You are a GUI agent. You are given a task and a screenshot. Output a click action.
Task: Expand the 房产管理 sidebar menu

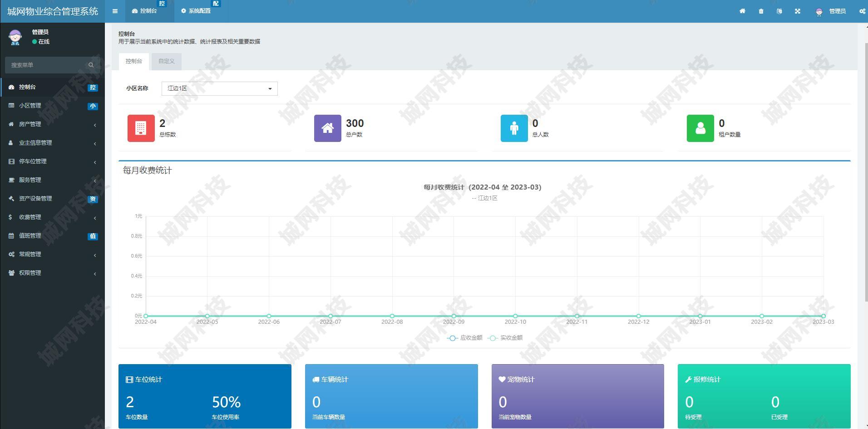click(x=53, y=124)
